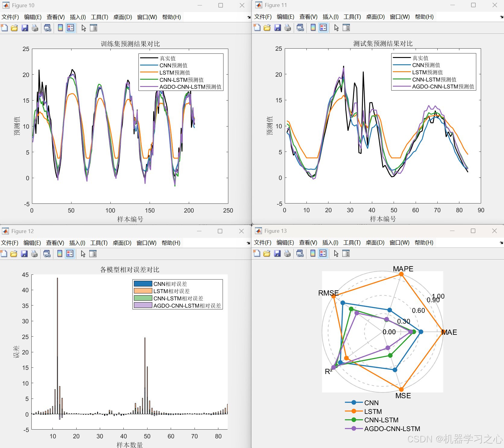
Task: Open 帮助(H) menu in Figure 13
Action: 424,242
